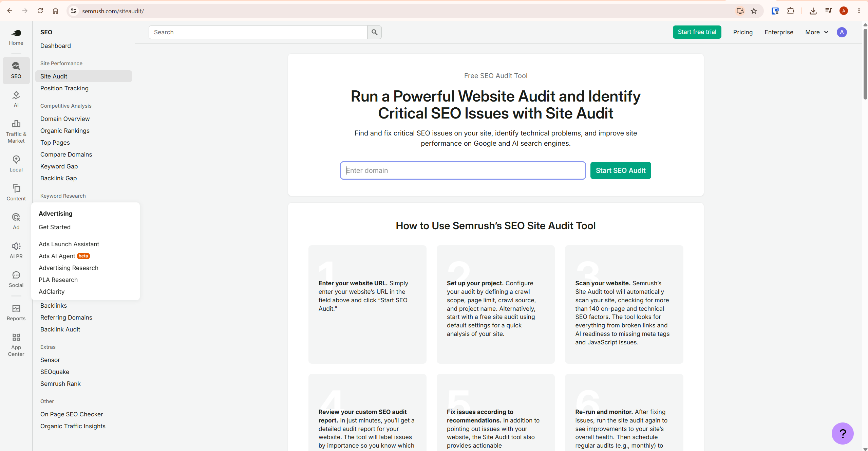868x451 pixels.
Task: Open Domain Overview
Action: [x=65, y=119]
